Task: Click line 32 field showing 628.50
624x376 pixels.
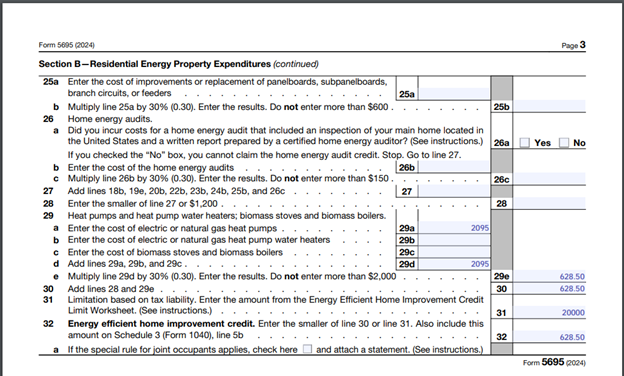Action: click(x=550, y=337)
